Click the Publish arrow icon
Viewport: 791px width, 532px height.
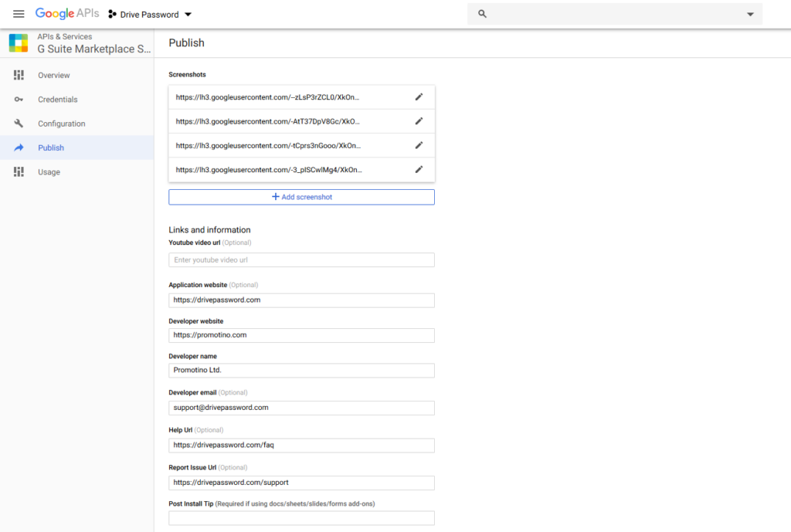pos(19,147)
